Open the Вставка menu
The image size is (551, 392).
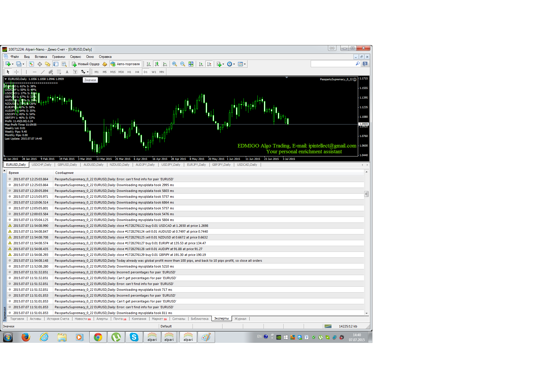41,57
